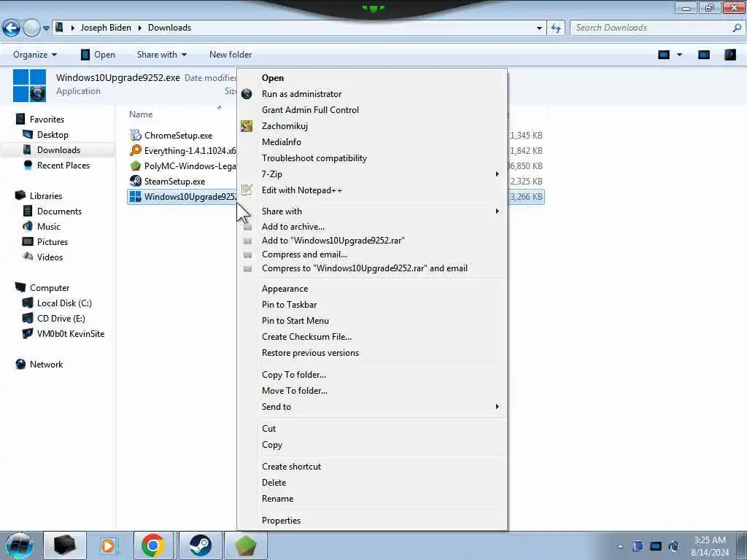Expand the Share with submenu in context menu
Image resolution: width=747 pixels, height=560 pixels.
(497, 211)
